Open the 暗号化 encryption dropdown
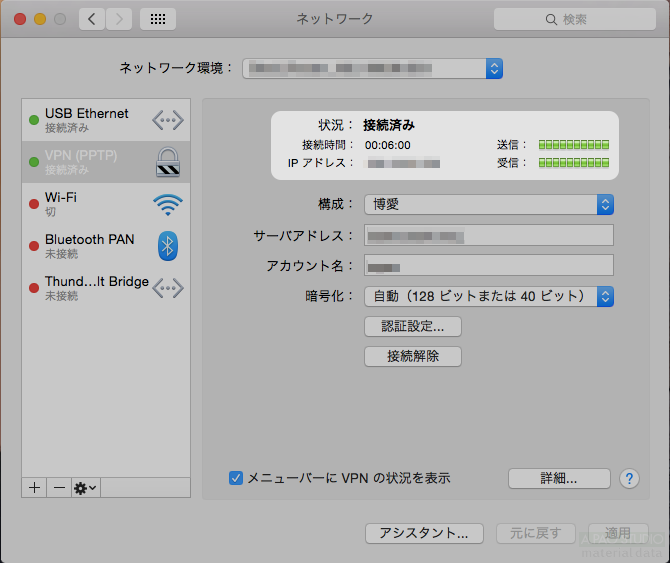The width and height of the screenshot is (670, 563). click(489, 296)
